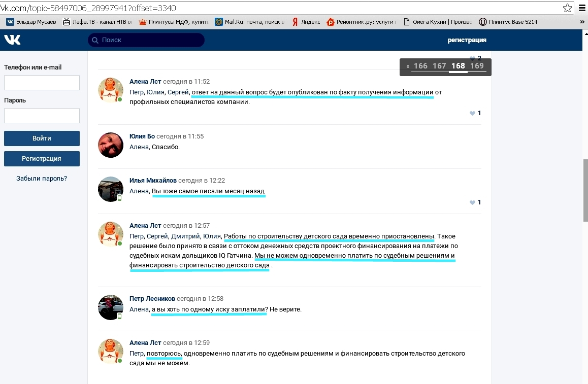The image size is (588, 384).
Task: Click the page scrollbar thumb
Action: [585, 190]
